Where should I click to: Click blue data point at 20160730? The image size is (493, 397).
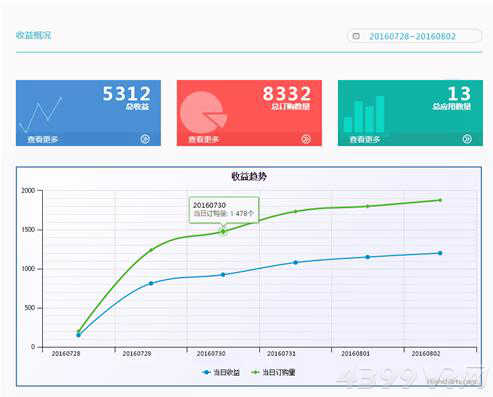click(x=223, y=275)
